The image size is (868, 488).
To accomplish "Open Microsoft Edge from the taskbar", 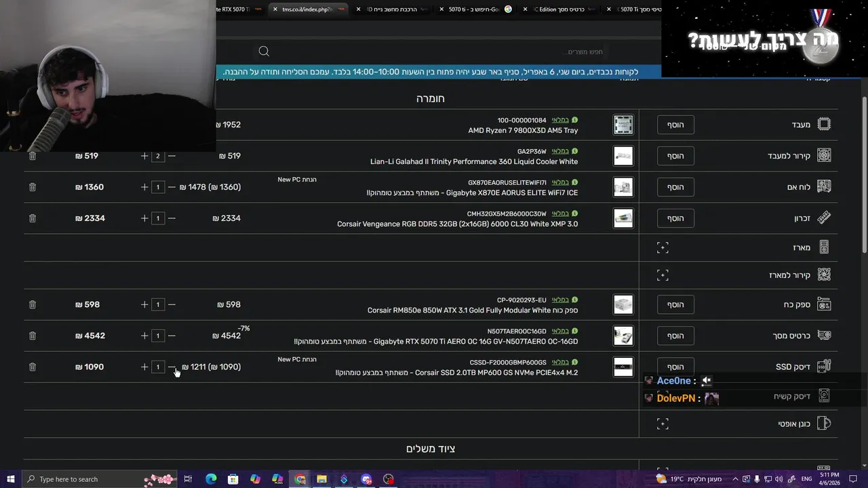I will [211, 479].
